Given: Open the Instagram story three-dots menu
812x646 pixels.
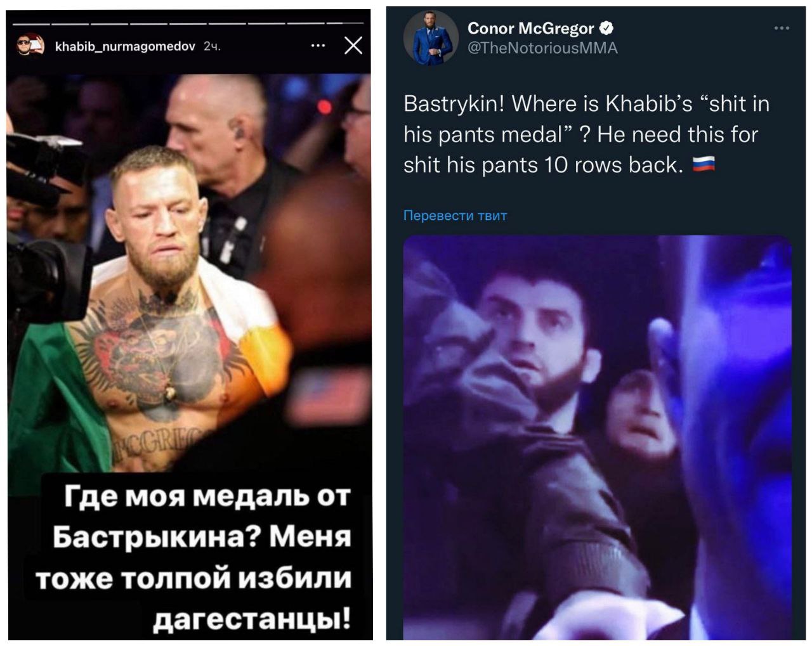Looking at the screenshot, I should tap(318, 46).
